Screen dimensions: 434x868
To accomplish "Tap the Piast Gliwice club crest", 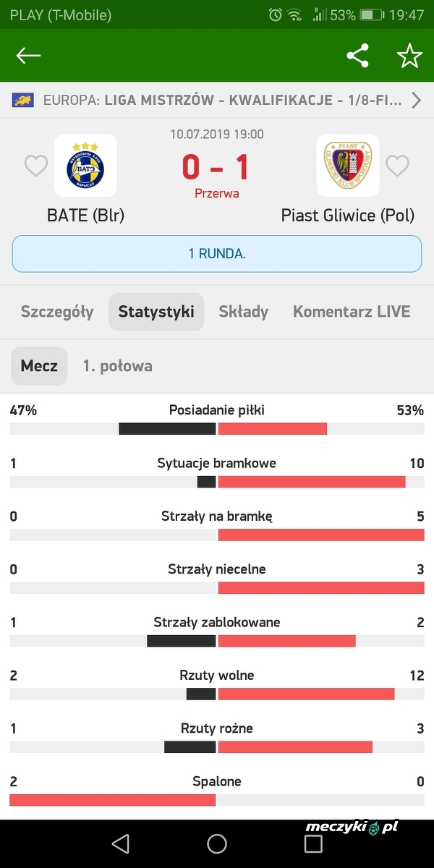I will (x=348, y=166).
